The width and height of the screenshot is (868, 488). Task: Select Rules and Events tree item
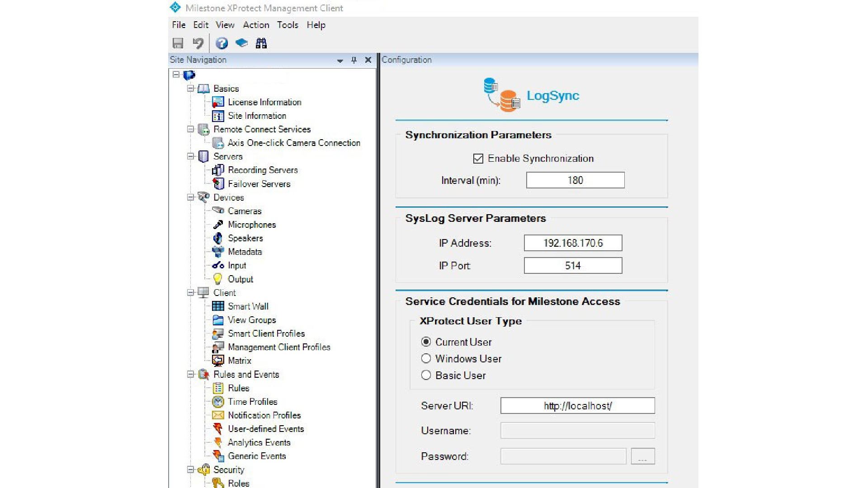click(246, 375)
